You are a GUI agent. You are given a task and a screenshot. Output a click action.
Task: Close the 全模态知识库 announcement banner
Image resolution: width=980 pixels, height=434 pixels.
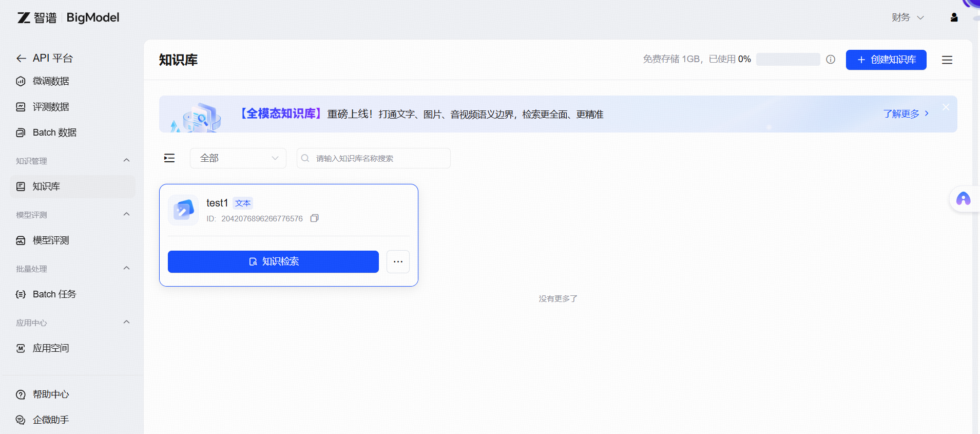coord(946,107)
